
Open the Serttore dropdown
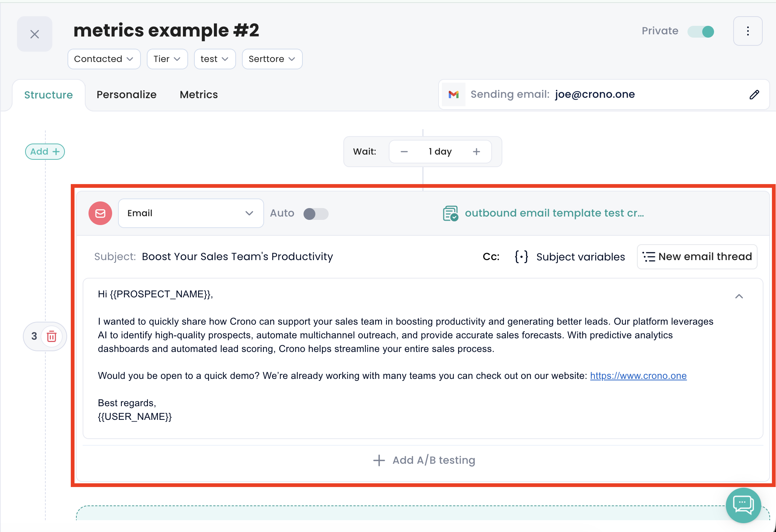pos(272,59)
